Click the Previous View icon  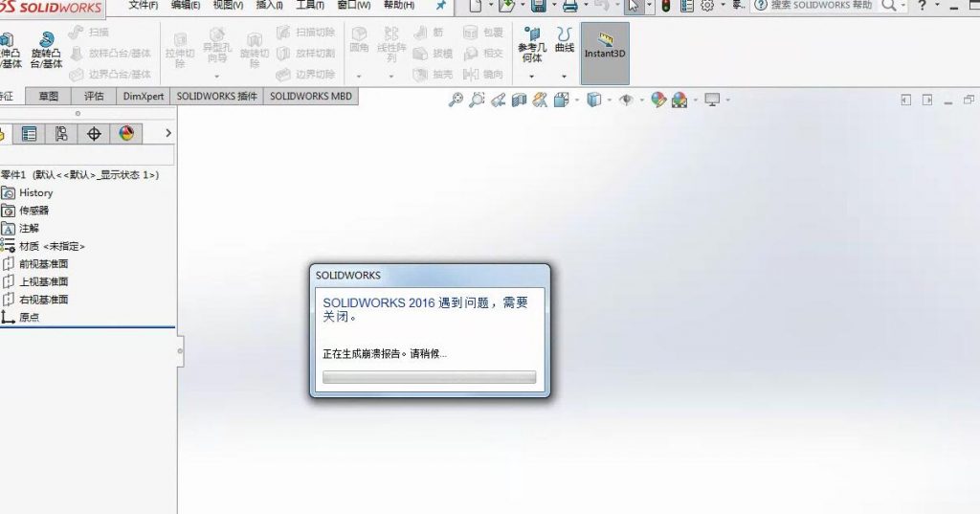(498, 100)
